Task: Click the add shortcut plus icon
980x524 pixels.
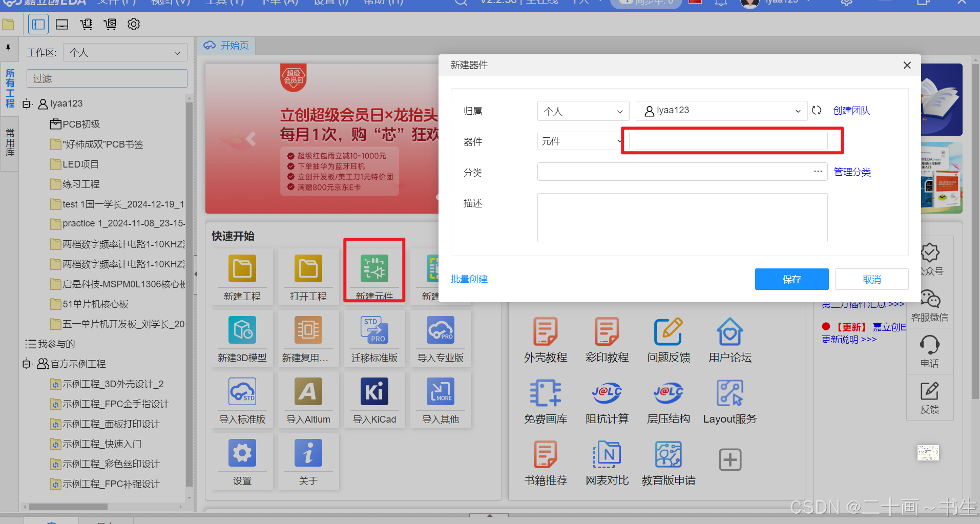Action: 730,459
